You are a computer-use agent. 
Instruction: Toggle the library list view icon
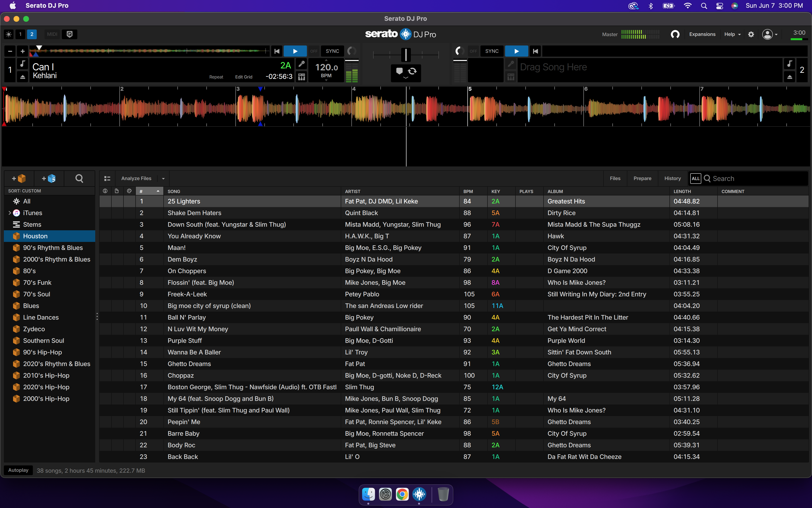pyautogui.click(x=107, y=179)
